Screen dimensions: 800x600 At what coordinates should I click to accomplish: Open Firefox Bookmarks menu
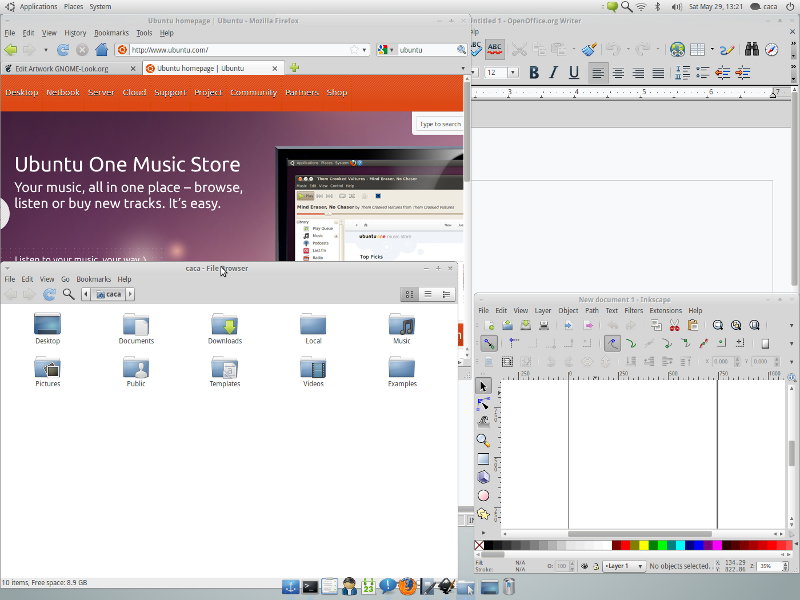[x=111, y=33]
